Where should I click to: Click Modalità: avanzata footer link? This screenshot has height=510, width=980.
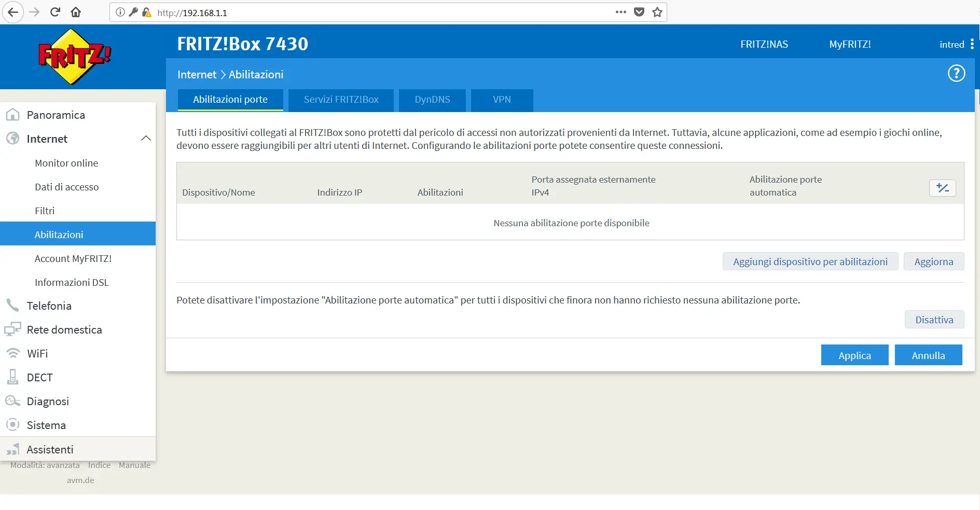(45, 465)
